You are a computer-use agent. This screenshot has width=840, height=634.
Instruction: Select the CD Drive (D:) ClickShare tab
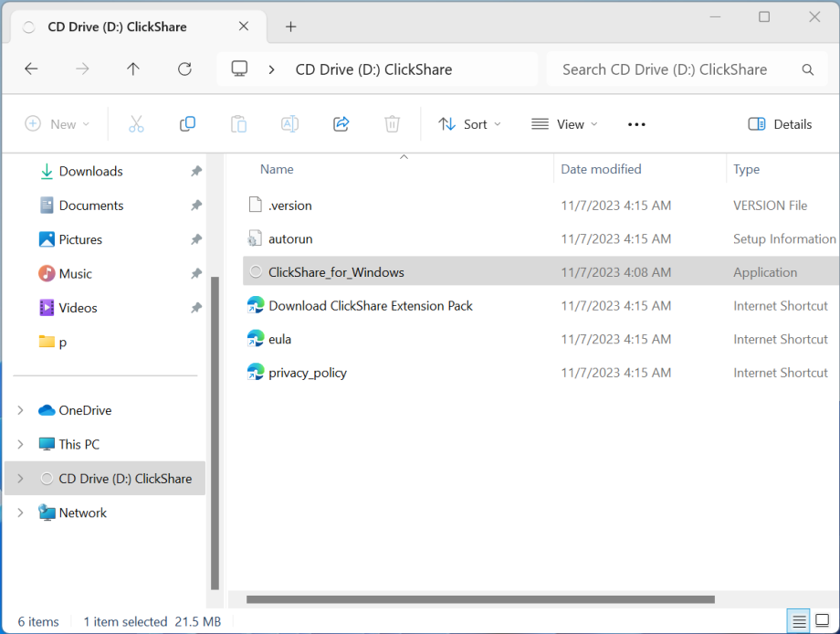[x=138, y=26]
